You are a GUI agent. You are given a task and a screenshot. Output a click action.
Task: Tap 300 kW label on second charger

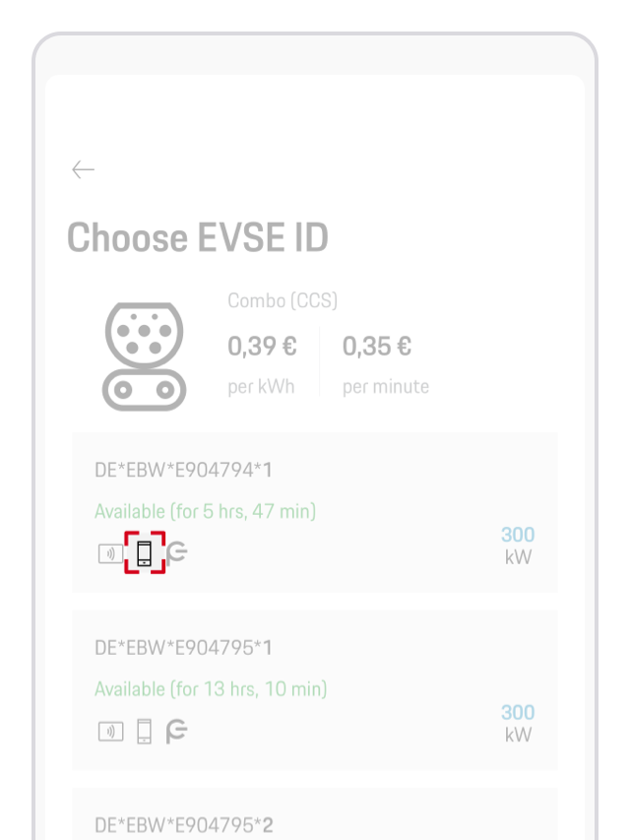pyautogui.click(x=517, y=723)
